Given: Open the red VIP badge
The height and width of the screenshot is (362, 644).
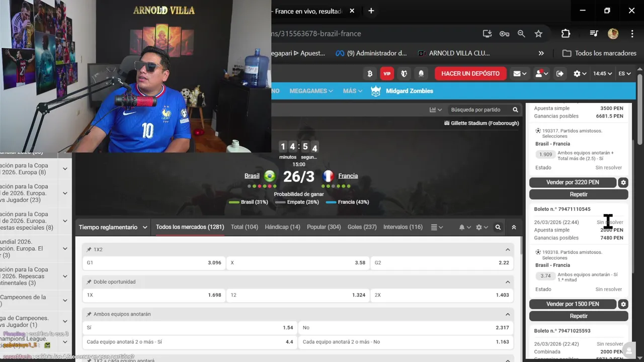Looking at the screenshot, I should pos(387,73).
